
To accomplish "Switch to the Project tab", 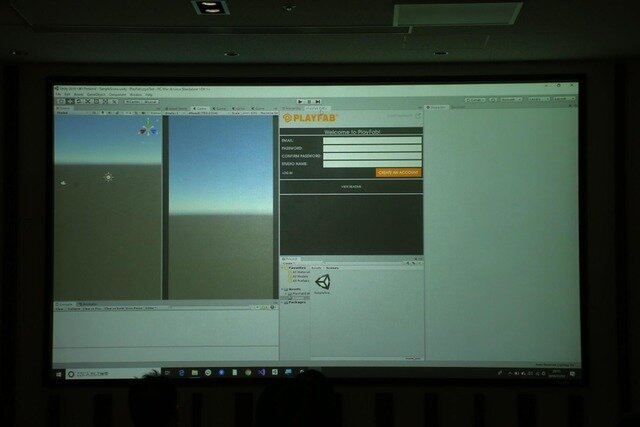I will [290, 259].
